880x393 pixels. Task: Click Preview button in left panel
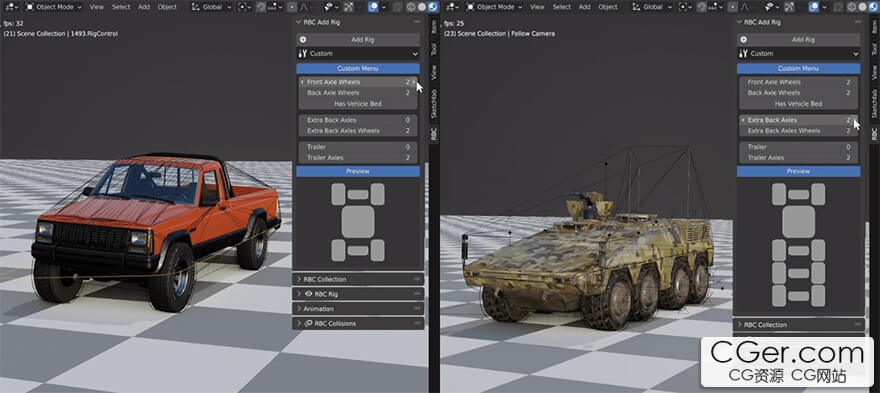tap(358, 171)
